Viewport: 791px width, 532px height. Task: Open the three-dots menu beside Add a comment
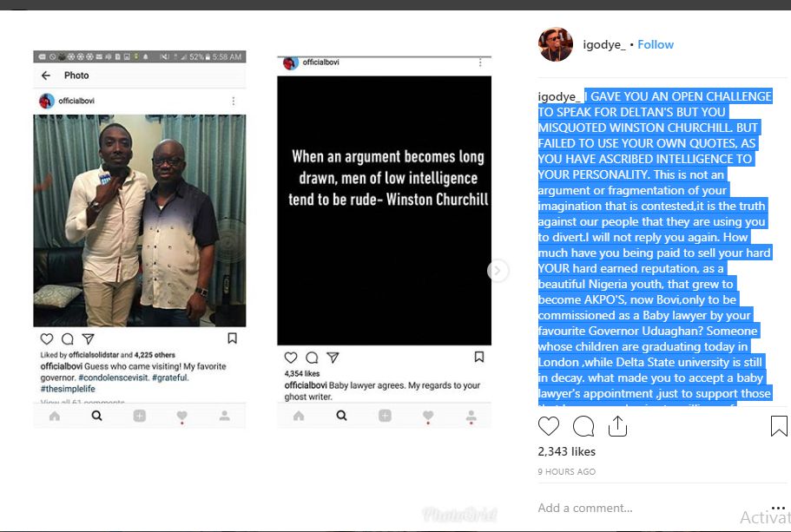point(778,508)
